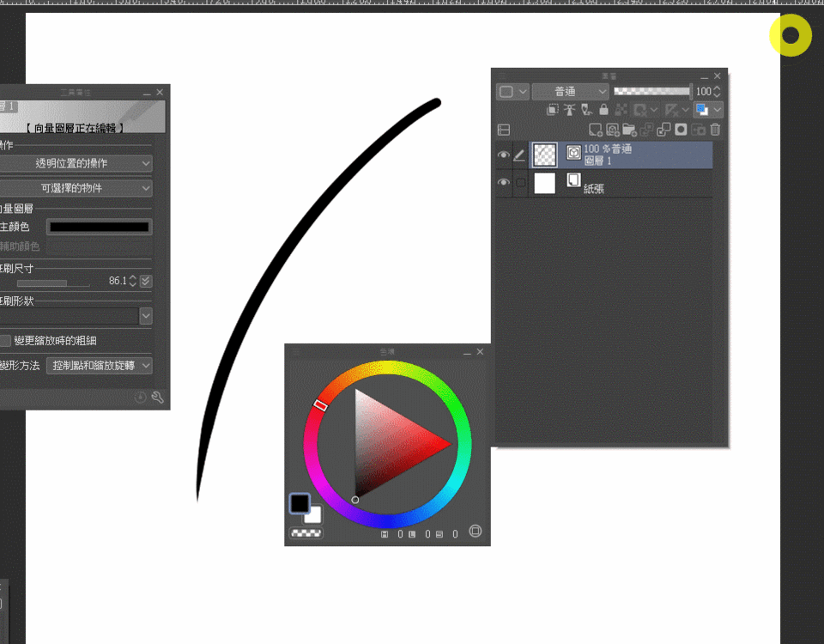
Task: Set layer as draft icon
Action: coord(586,109)
